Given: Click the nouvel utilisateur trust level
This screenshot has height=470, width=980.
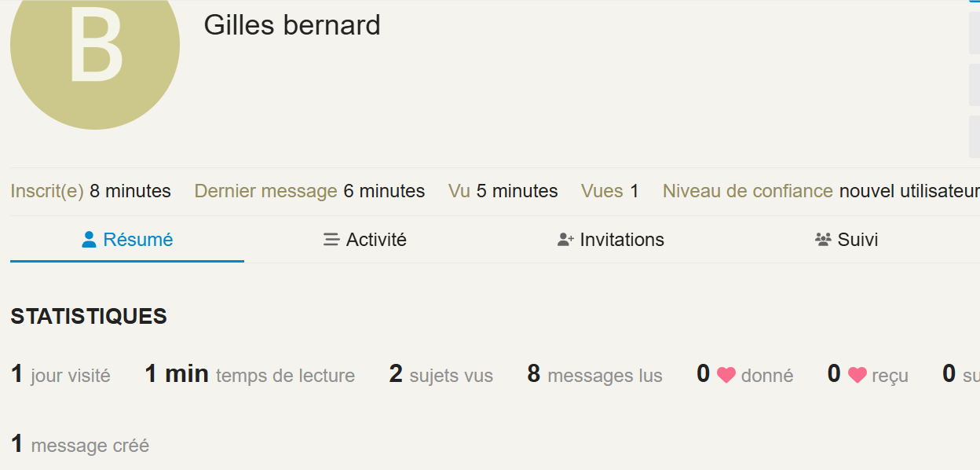Looking at the screenshot, I should tap(909, 191).
